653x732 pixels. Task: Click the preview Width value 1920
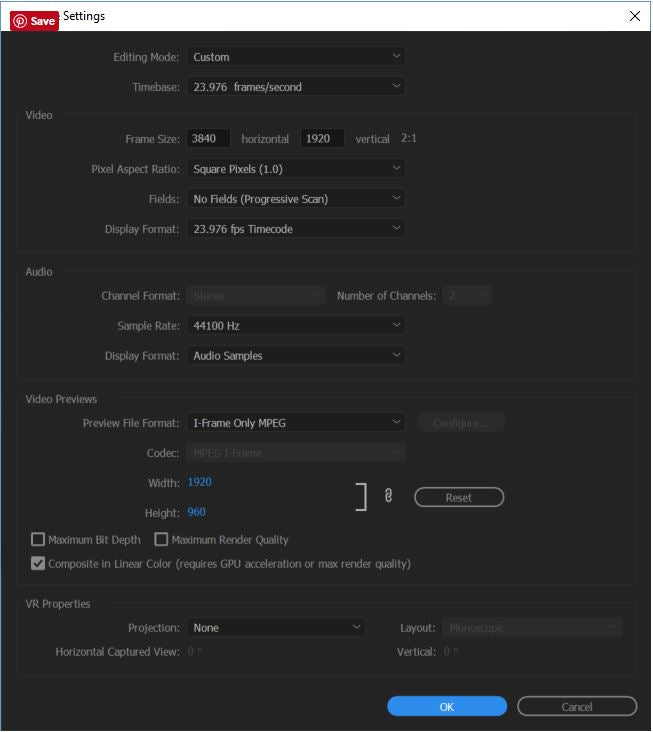tap(199, 482)
